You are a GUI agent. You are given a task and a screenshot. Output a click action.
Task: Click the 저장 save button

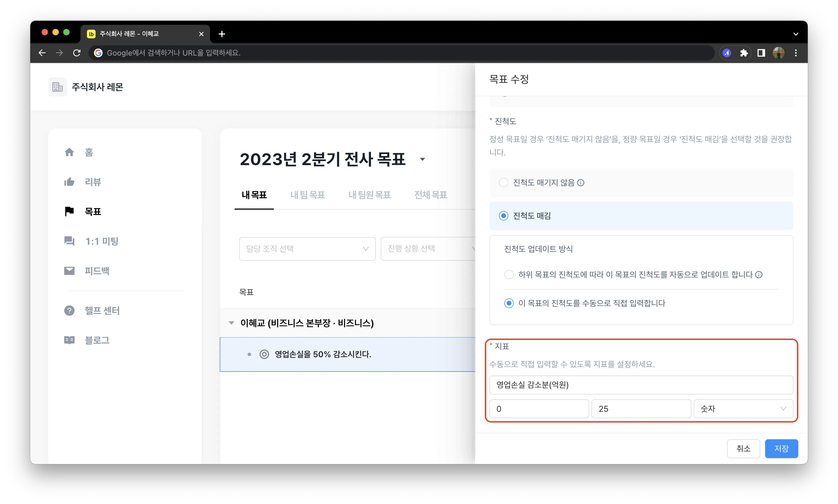781,449
